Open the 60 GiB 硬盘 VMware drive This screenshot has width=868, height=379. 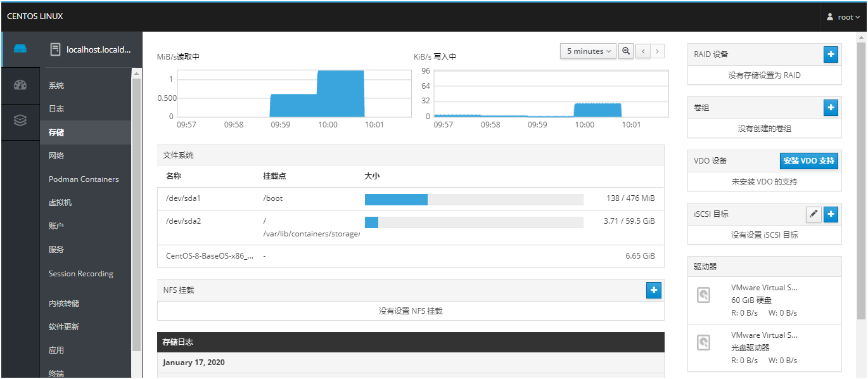(764, 300)
